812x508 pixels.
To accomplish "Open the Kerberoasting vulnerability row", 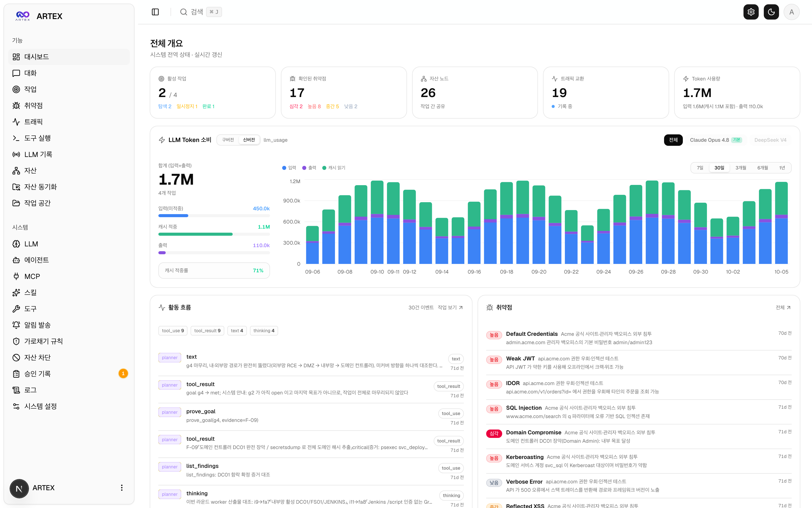I will (x=638, y=461).
